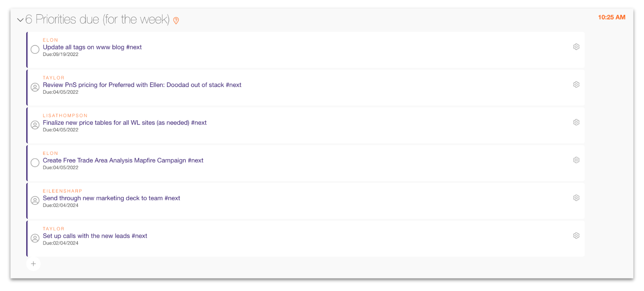Click avatar icon beside Finalize new price tables
Screen dimensions: 644x291
35,125
